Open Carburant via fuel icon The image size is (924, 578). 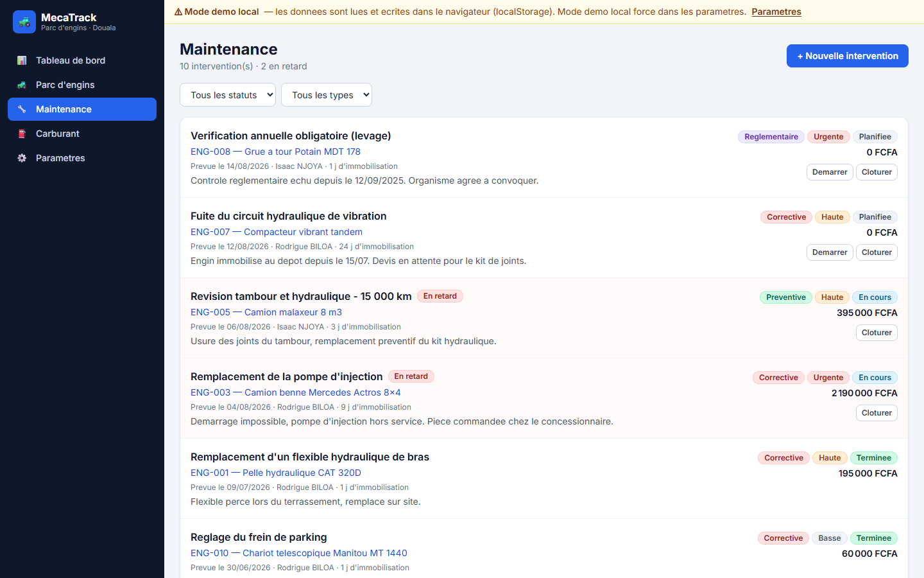pyautogui.click(x=22, y=134)
